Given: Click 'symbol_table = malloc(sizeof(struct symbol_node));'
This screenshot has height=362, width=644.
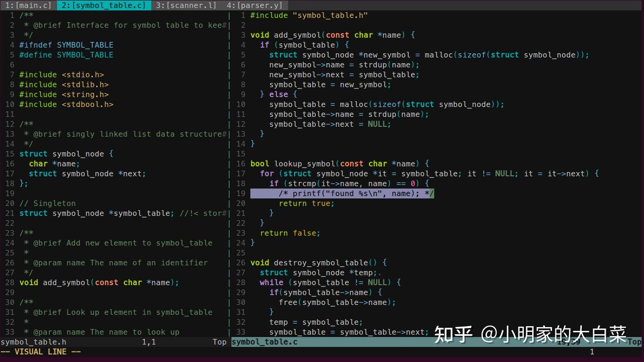Looking at the screenshot, I should click(x=387, y=104).
